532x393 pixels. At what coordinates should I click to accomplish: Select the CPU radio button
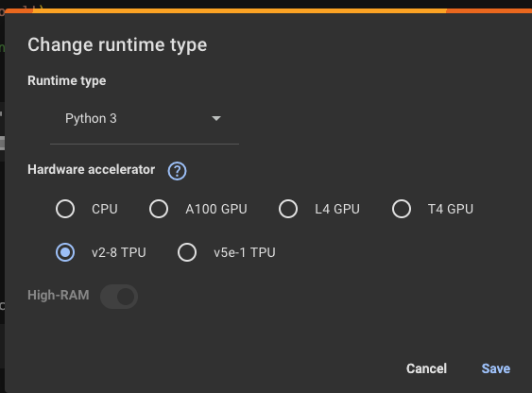pyautogui.click(x=65, y=209)
